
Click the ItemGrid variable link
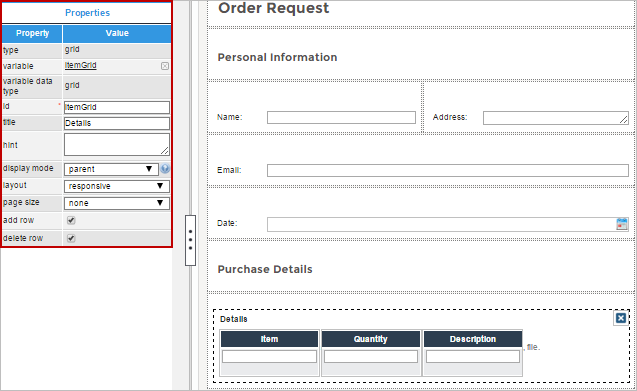(80, 65)
